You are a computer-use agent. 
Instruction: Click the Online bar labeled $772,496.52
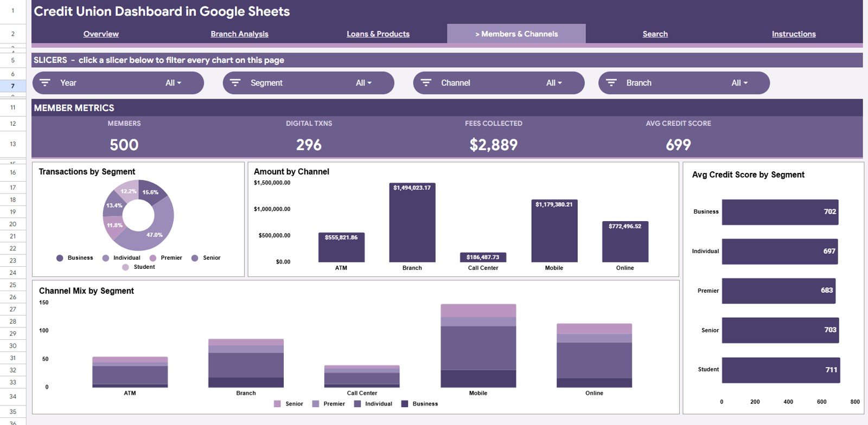tap(625, 242)
